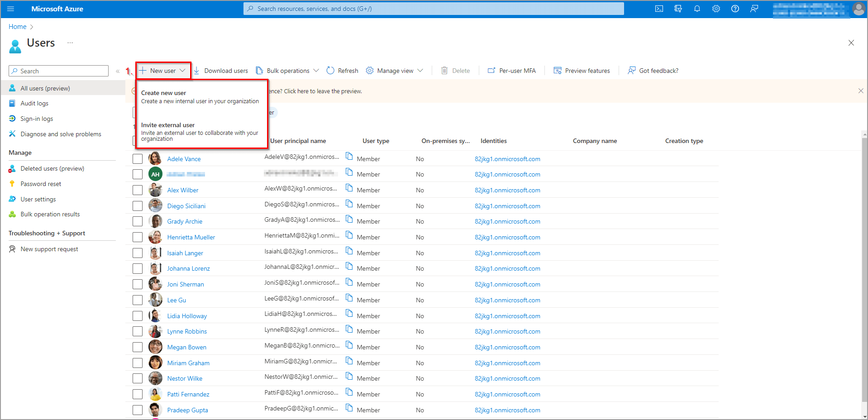Copy Lee Gu's user principal name
The image size is (868, 420).
[349, 297]
